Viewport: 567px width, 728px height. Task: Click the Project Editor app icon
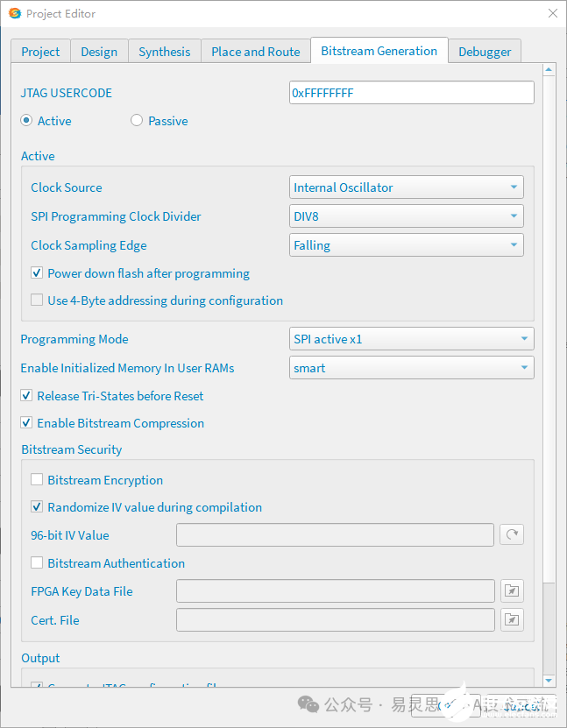(x=14, y=13)
